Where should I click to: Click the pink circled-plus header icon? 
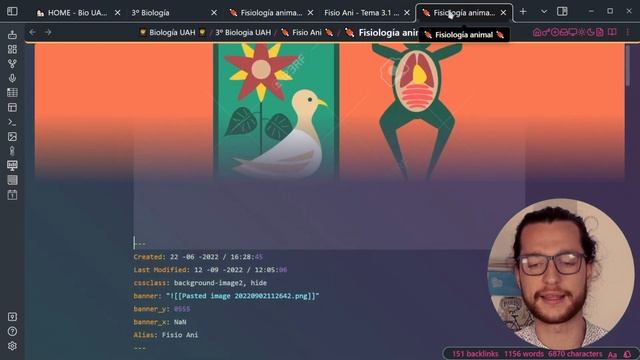[555, 32]
